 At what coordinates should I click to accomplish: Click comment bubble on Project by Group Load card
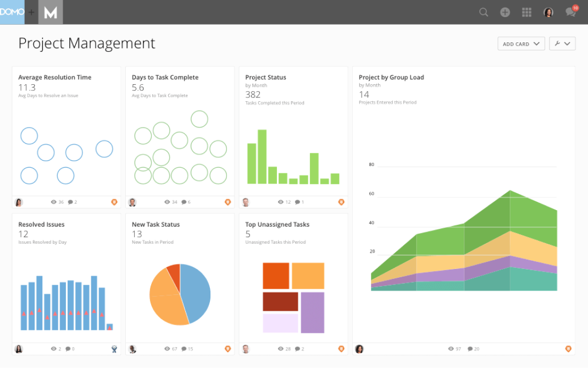tap(470, 349)
